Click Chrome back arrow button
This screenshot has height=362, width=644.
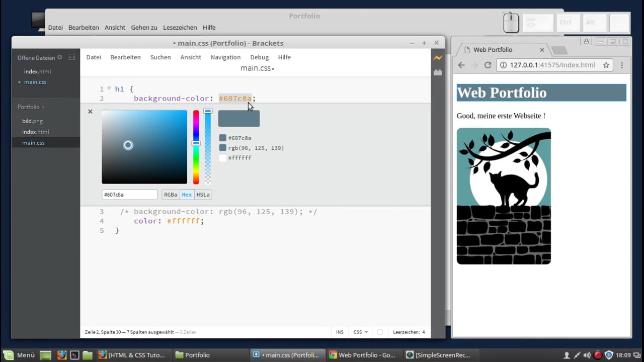(x=461, y=65)
